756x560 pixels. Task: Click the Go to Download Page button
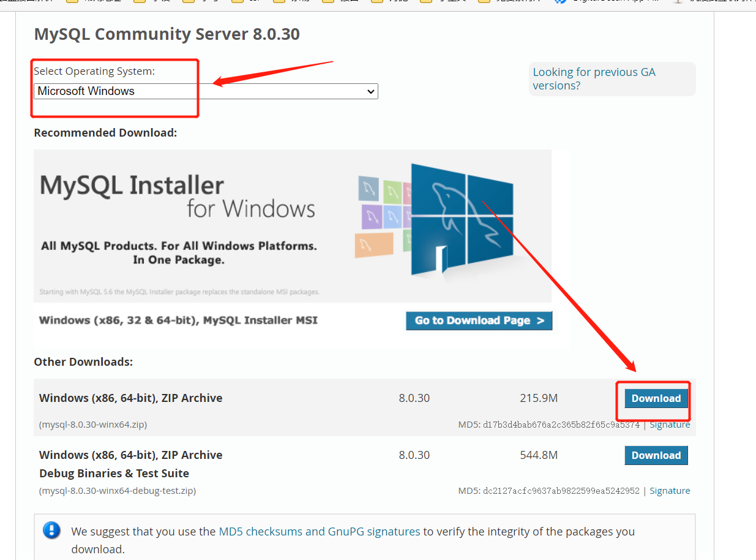(479, 320)
